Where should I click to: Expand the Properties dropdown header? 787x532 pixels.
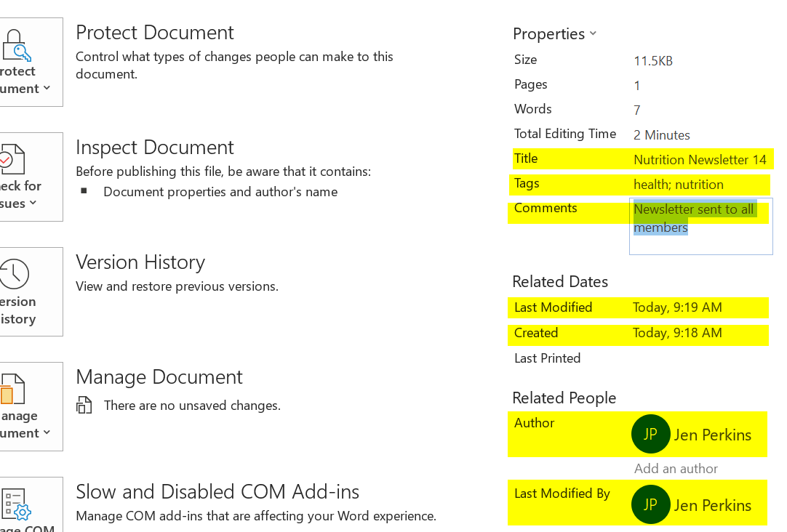[x=554, y=34]
